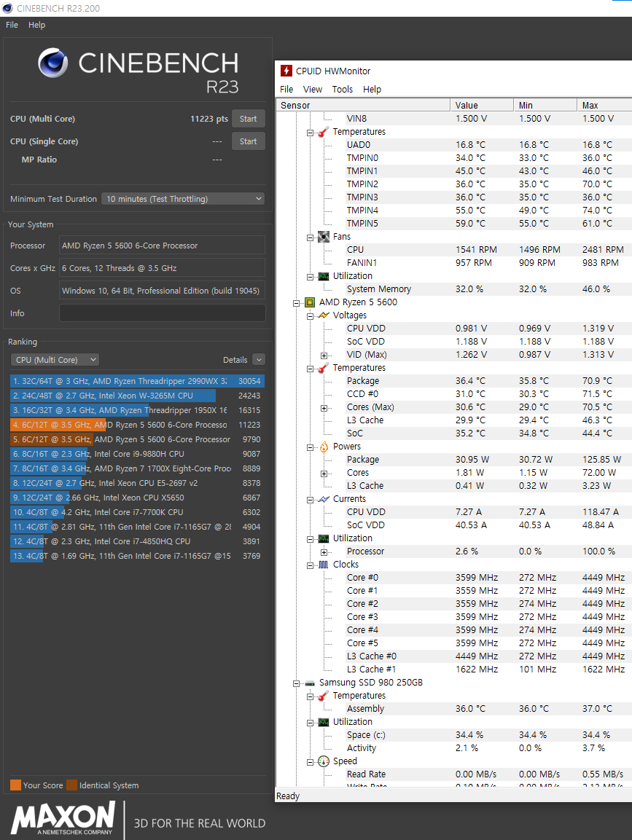Viewport: 632px width, 840px height.
Task: Collapse the Clocks section
Action: (x=310, y=566)
